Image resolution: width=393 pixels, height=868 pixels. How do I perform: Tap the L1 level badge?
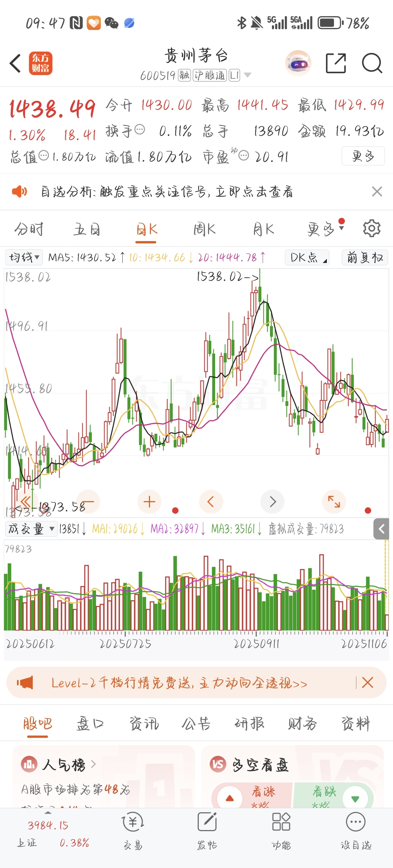[x=234, y=75]
